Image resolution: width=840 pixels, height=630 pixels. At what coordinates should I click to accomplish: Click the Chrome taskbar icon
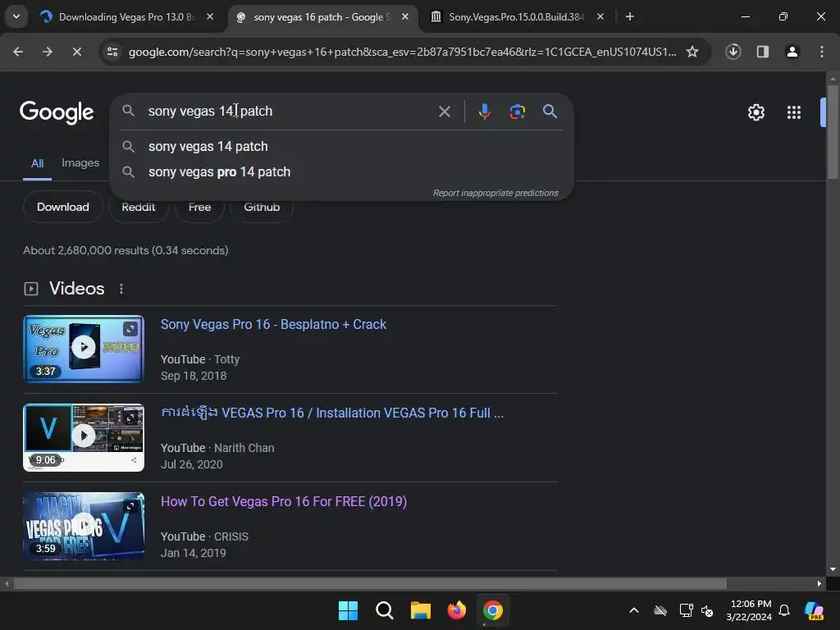tap(493, 610)
